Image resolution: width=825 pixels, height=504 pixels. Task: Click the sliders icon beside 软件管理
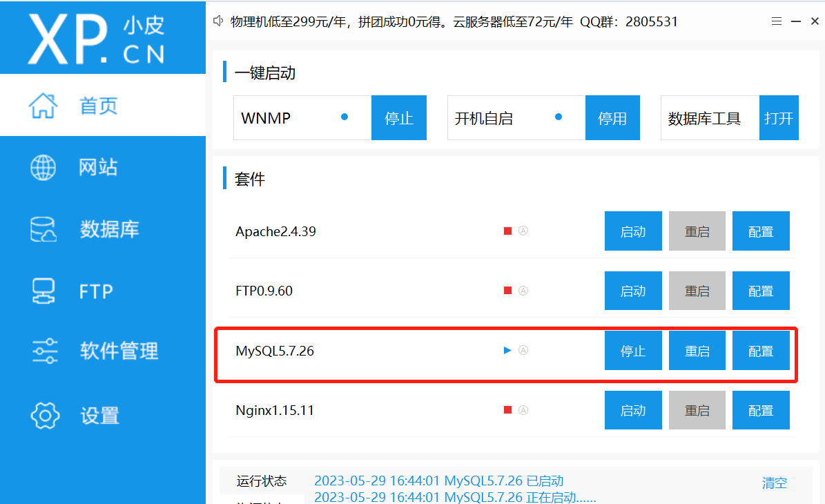45,351
